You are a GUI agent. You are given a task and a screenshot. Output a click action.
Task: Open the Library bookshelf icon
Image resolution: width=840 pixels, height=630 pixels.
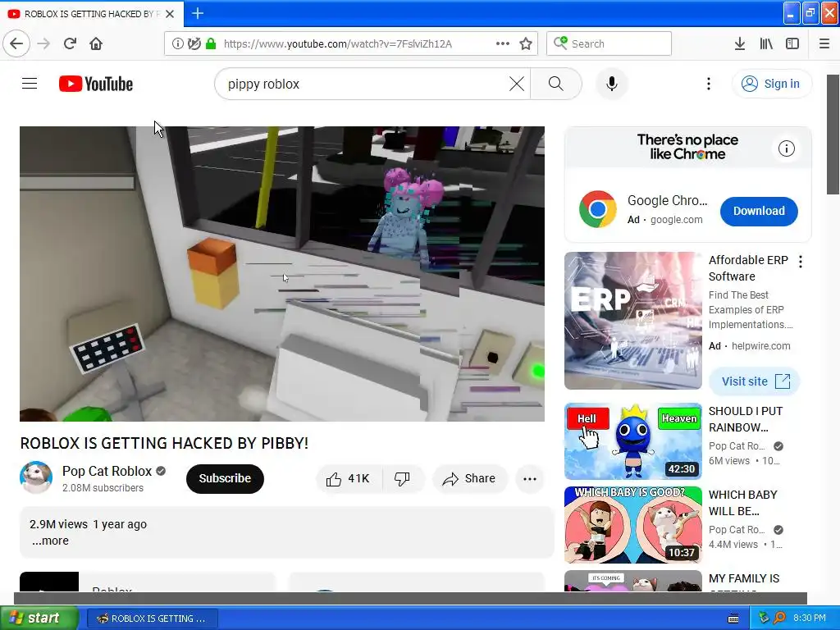tap(766, 43)
